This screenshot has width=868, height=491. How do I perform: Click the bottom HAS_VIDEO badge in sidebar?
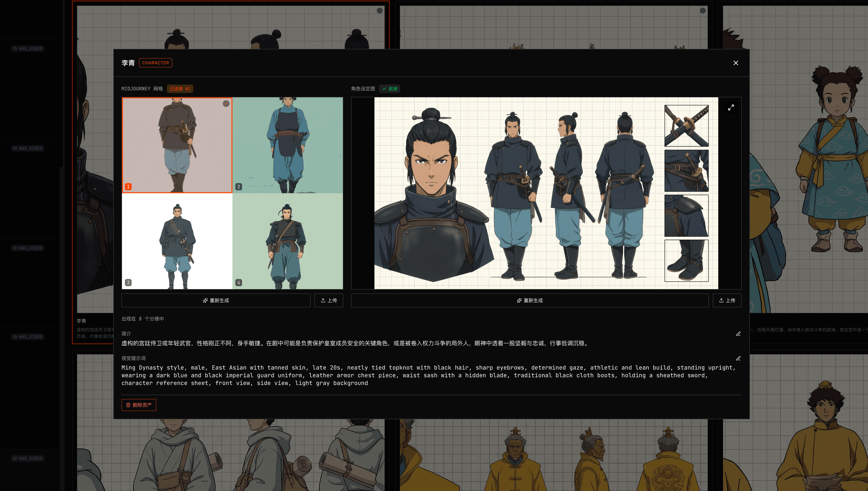28,458
